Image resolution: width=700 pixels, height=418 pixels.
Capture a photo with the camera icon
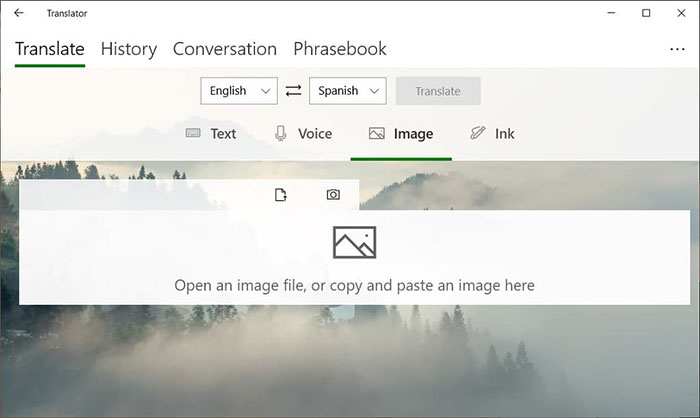point(333,195)
